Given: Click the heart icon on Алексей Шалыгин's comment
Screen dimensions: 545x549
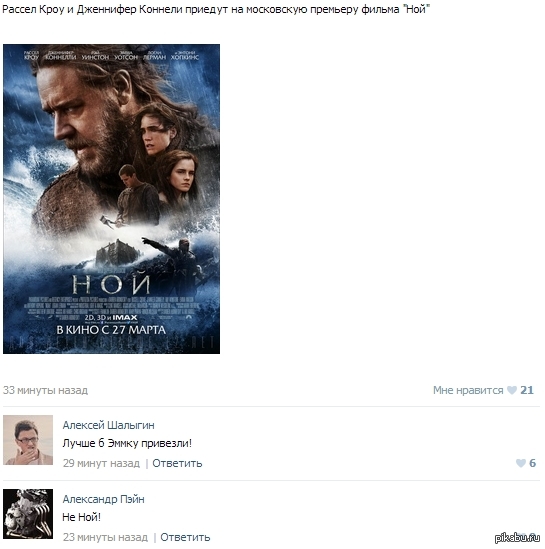Looking at the screenshot, I should point(520,463).
